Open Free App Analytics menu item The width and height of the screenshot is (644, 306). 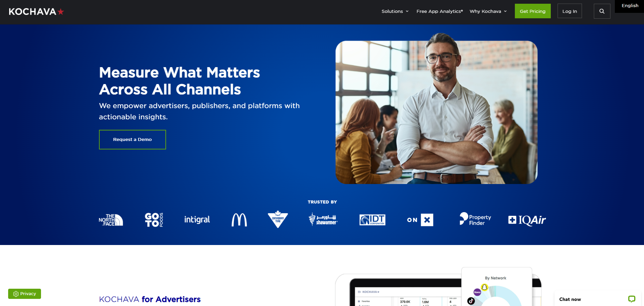coord(440,11)
